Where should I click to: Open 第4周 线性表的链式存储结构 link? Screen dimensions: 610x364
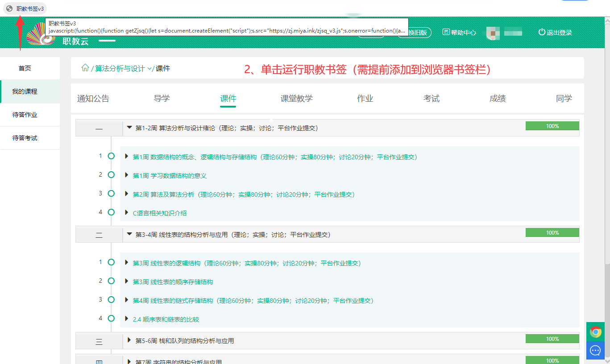click(253, 301)
